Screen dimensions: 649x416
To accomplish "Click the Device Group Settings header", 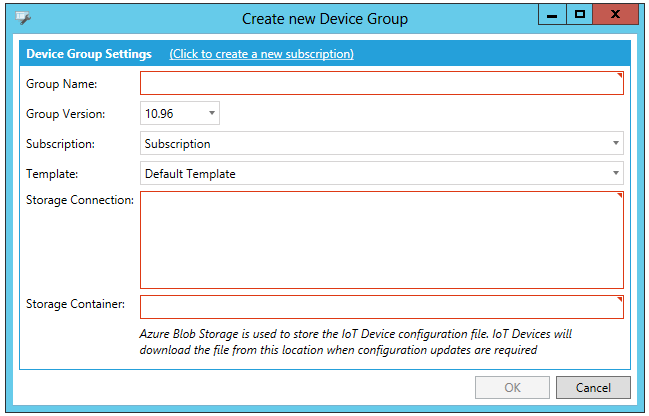I will click(89, 54).
